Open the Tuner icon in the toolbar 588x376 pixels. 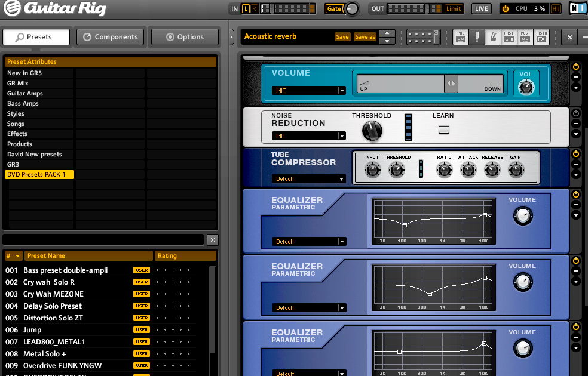(478, 37)
